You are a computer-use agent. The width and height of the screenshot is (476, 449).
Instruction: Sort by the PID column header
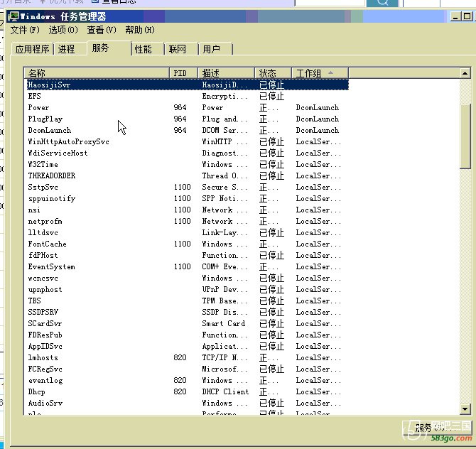pos(183,73)
